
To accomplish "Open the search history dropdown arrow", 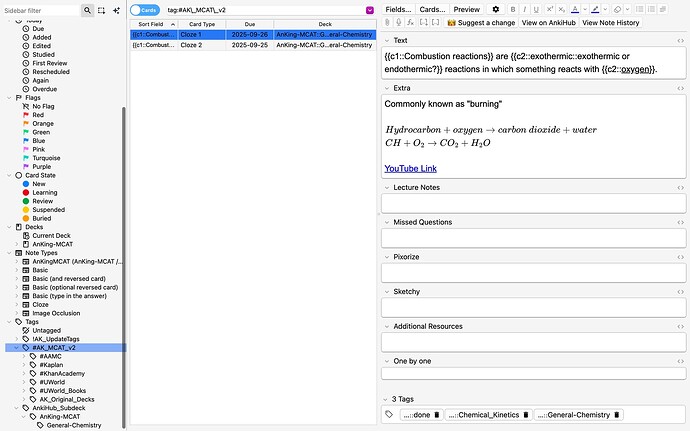I will pos(370,10).
